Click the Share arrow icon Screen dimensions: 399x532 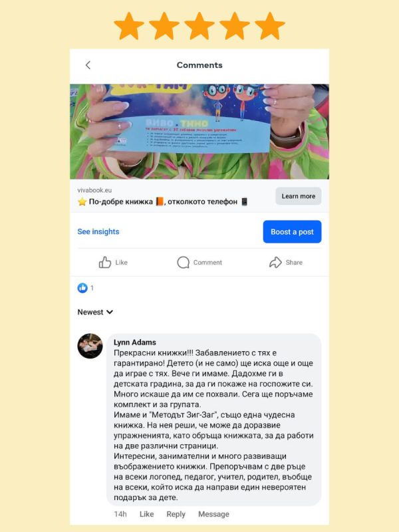pos(275,262)
